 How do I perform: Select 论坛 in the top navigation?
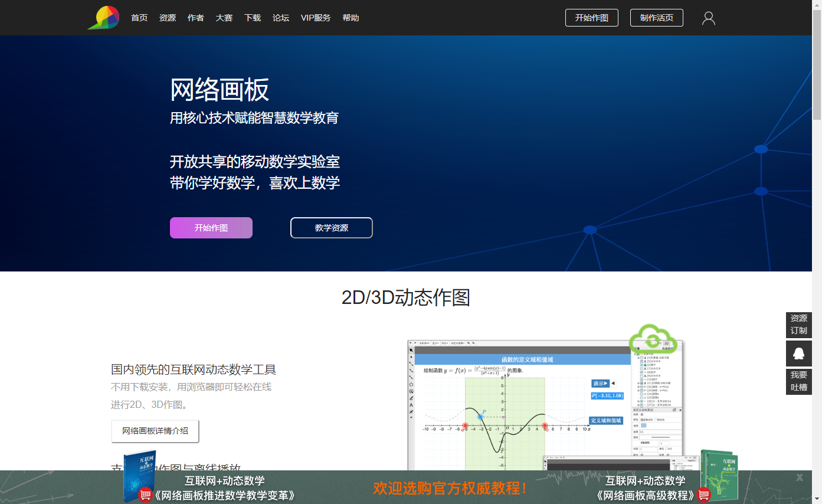click(281, 18)
